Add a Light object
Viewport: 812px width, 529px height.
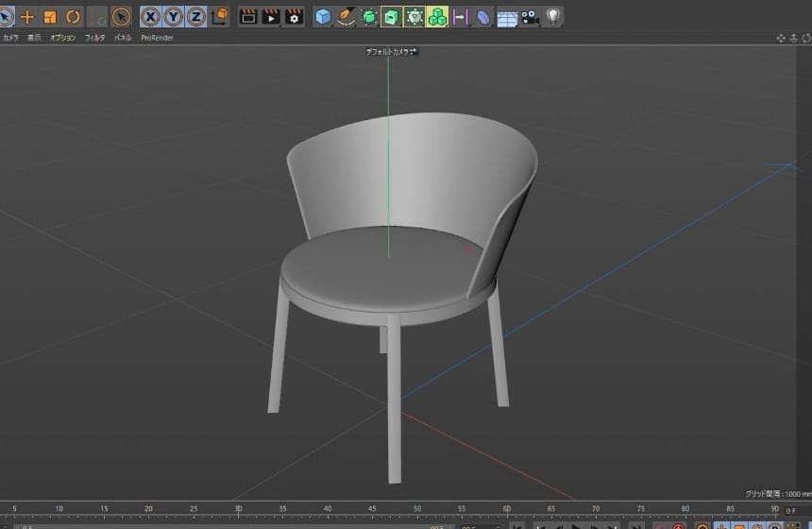(x=553, y=17)
